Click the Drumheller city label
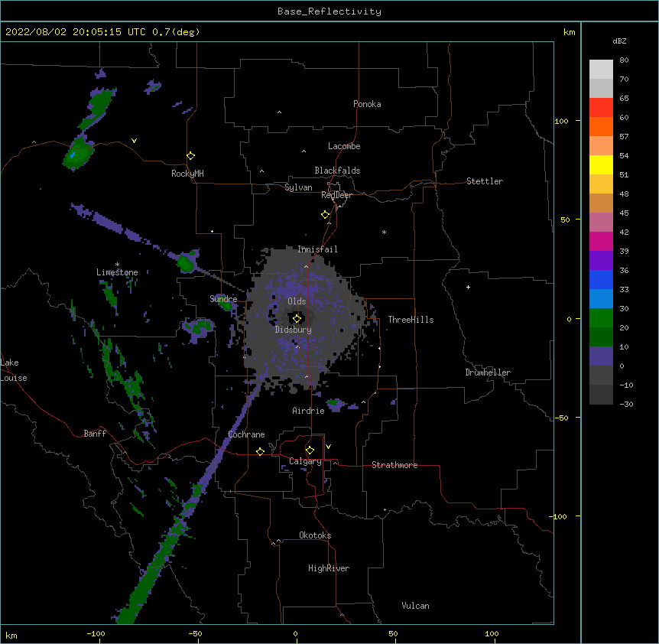Image resolution: width=659 pixels, height=644 pixels. [x=488, y=372]
